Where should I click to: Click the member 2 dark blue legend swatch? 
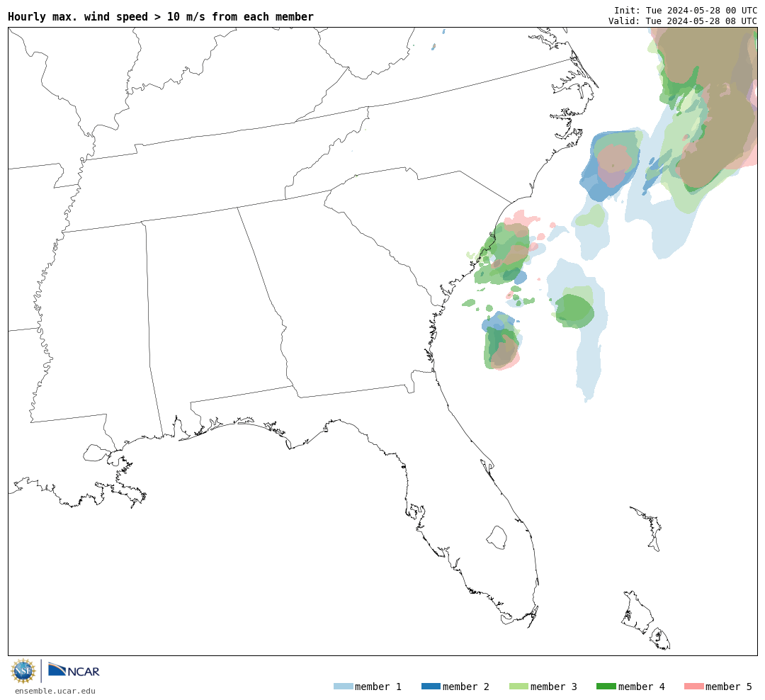(431, 687)
